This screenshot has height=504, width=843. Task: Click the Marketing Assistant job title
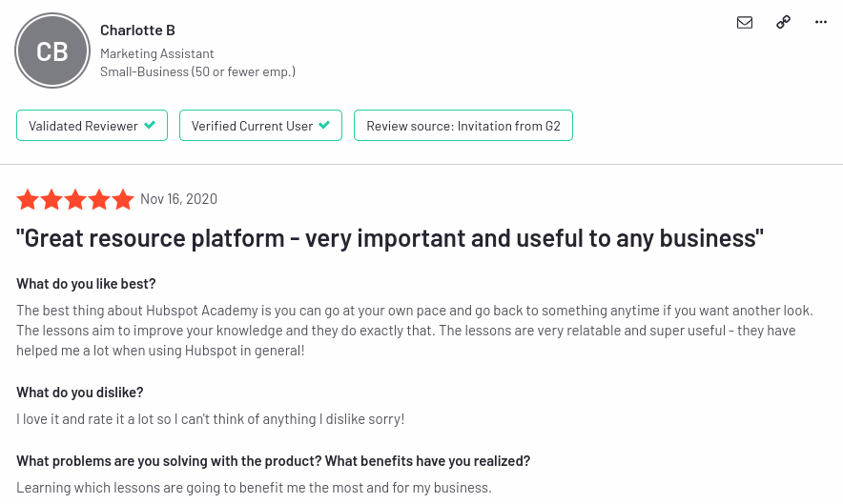157,53
